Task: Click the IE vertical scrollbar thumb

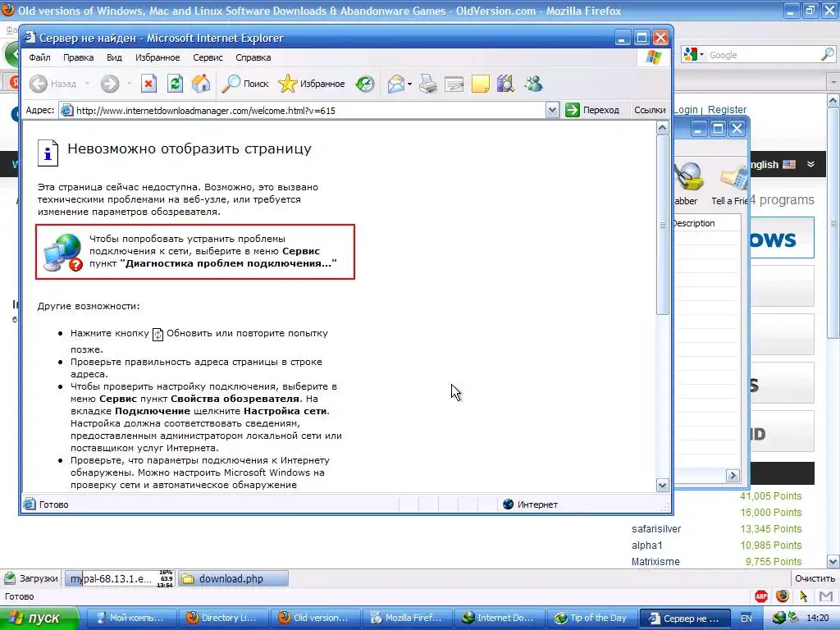Action: coord(662,225)
